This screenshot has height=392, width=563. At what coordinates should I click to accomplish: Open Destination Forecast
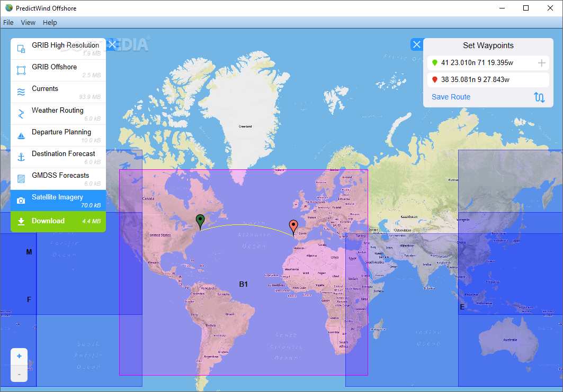point(58,157)
